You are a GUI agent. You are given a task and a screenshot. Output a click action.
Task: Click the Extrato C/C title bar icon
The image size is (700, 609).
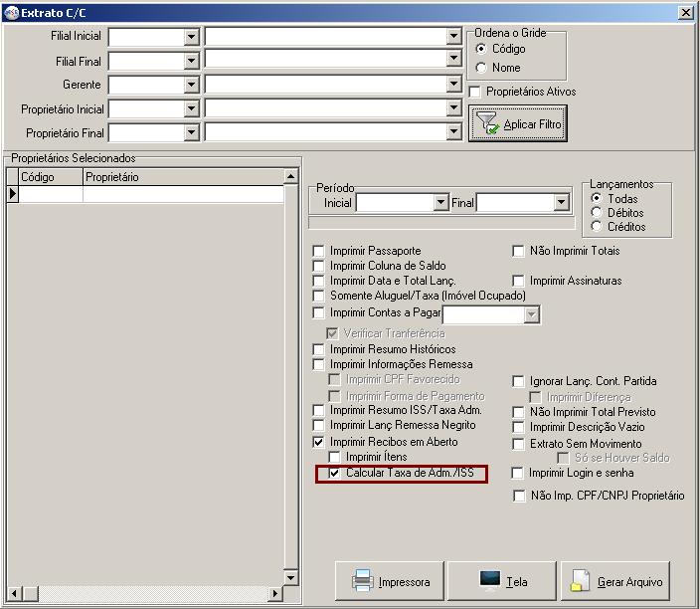[x=10, y=12]
